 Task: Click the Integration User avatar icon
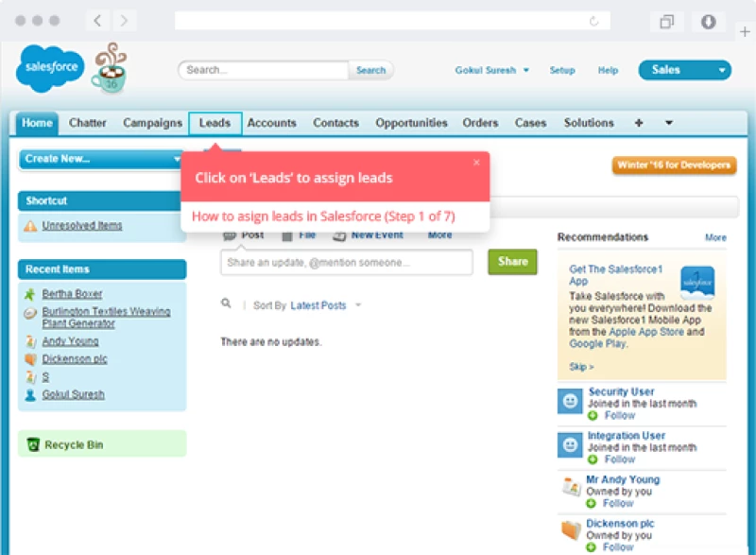tap(569, 444)
